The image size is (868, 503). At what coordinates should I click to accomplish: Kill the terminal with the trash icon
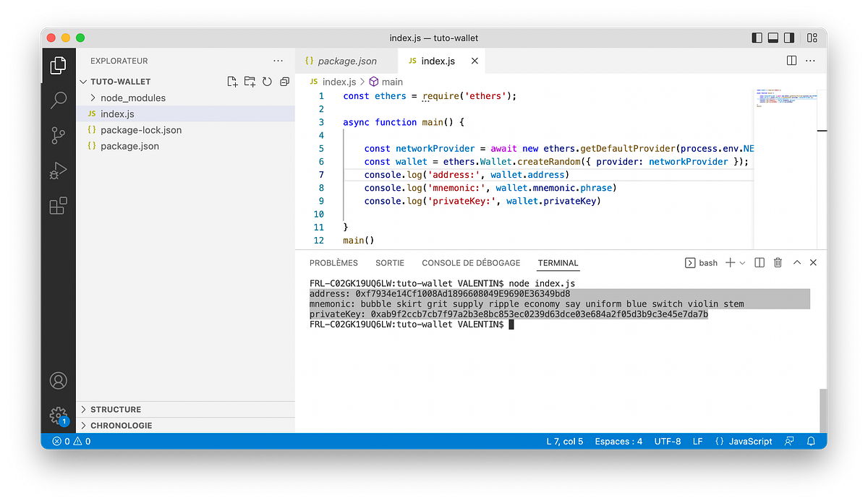coord(777,262)
